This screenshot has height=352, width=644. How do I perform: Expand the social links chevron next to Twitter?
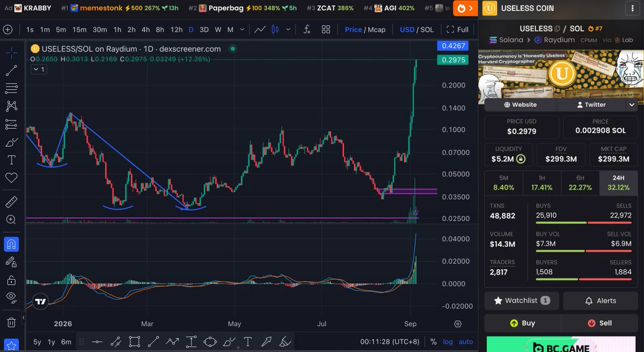(x=632, y=105)
